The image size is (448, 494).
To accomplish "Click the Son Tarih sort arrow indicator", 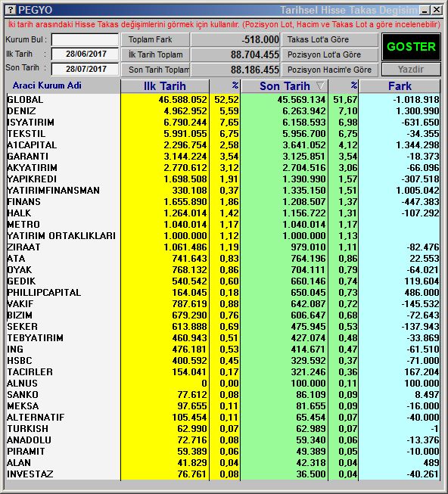I will coord(320,85).
